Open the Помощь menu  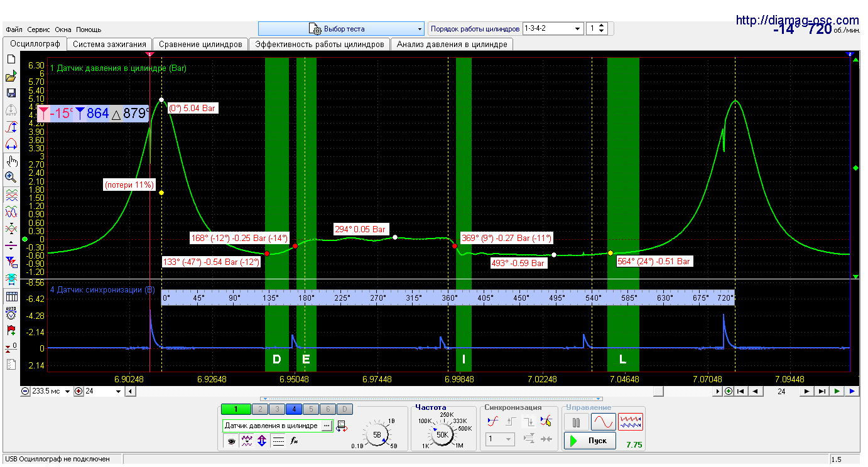(x=89, y=30)
